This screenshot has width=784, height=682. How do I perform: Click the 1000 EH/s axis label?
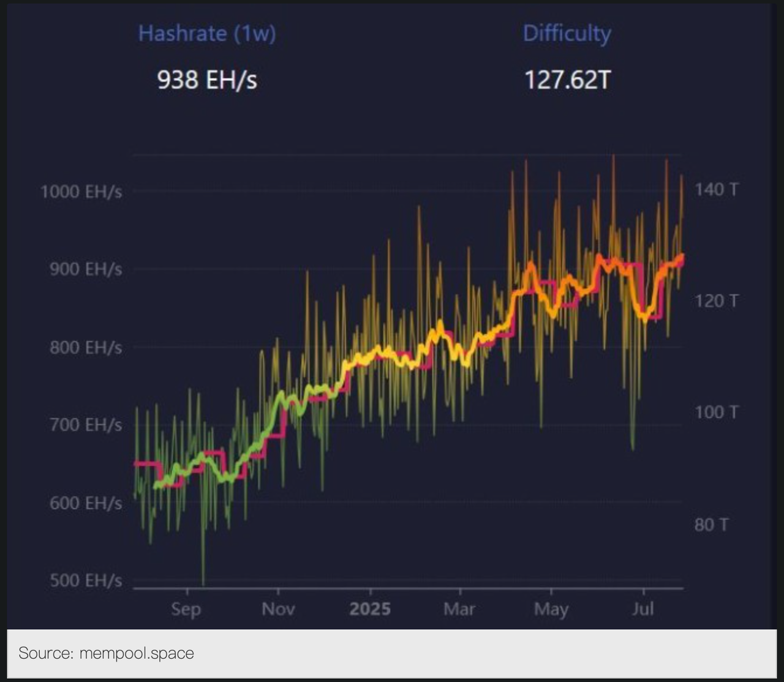point(81,192)
